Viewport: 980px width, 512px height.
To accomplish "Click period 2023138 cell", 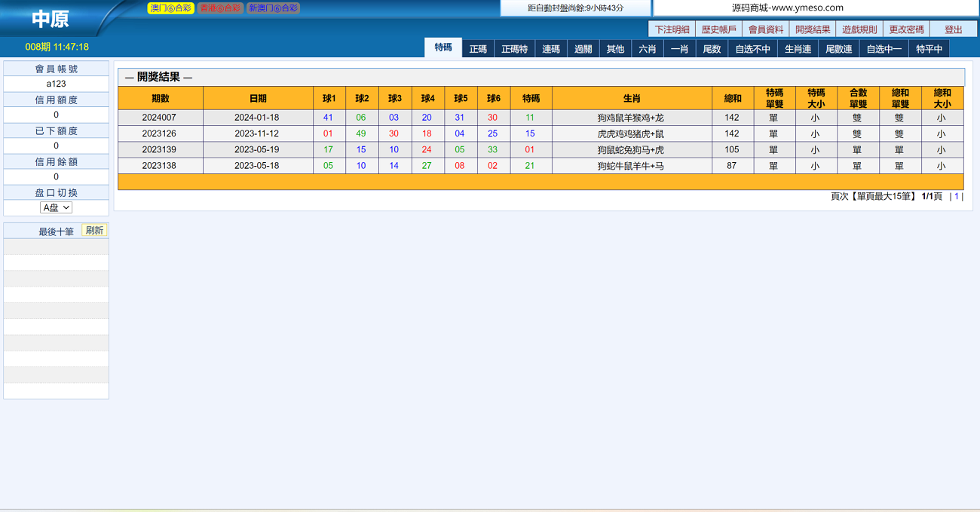I will click(159, 165).
